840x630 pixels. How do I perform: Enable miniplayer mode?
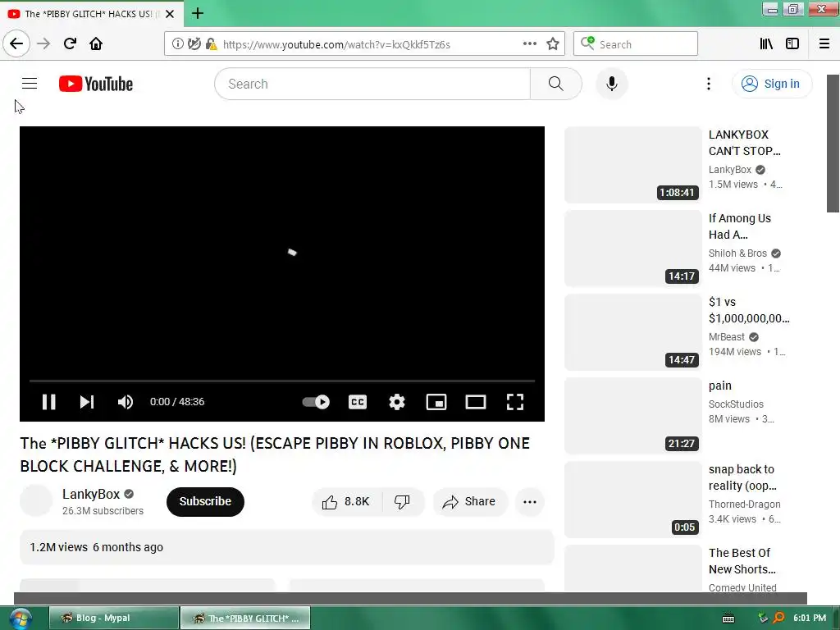coord(436,402)
